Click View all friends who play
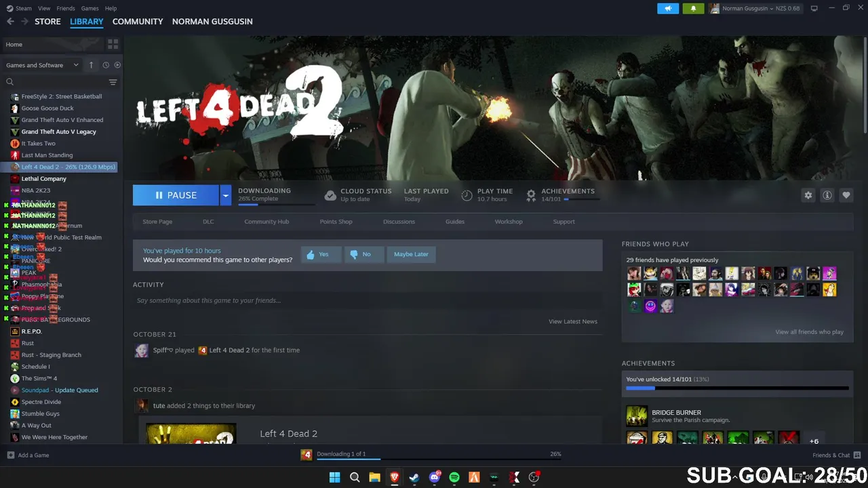The image size is (868, 488). [x=809, y=332]
